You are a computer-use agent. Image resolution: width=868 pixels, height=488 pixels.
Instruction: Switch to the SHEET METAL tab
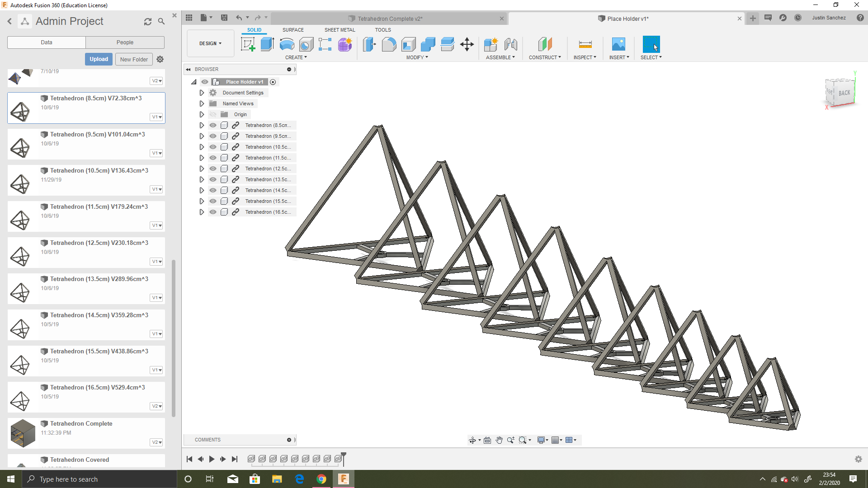point(340,30)
